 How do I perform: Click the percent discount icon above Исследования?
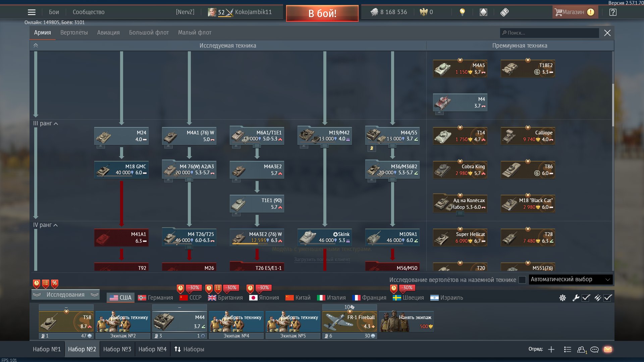tap(55, 284)
